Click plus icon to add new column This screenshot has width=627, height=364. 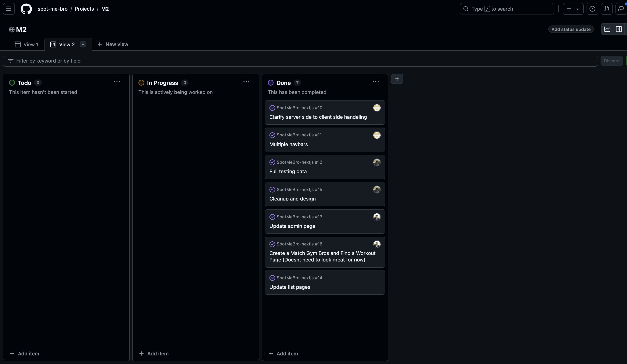pos(397,79)
